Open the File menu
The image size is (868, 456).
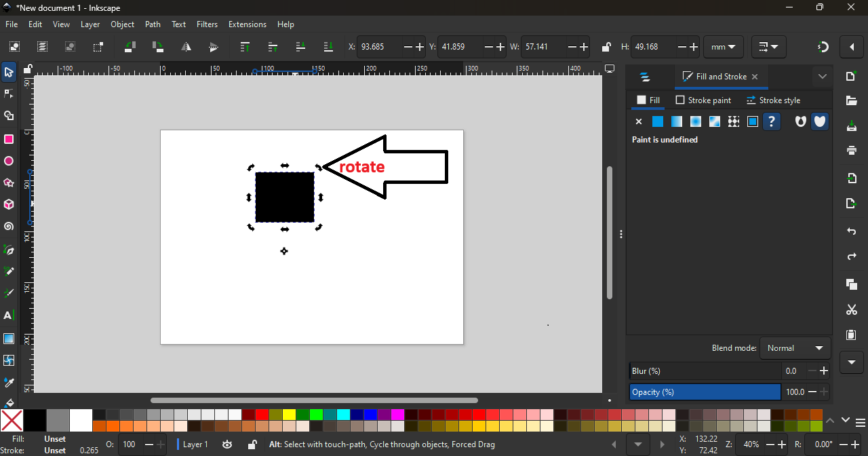coord(12,24)
